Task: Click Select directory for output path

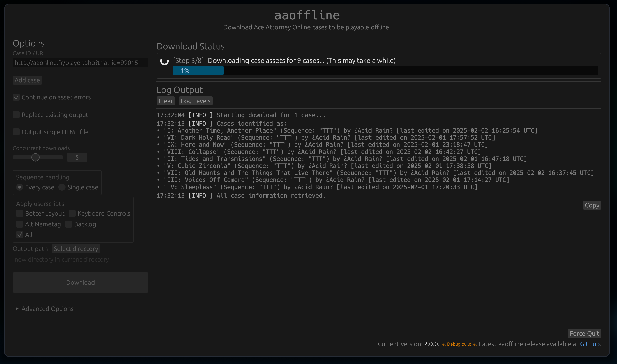Action: (x=76, y=249)
